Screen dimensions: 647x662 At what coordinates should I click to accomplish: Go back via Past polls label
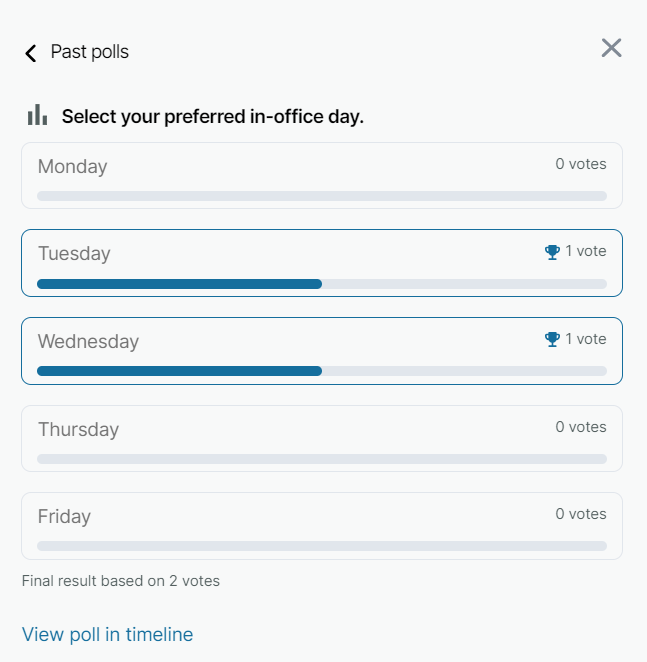pyautogui.click(x=90, y=52)
